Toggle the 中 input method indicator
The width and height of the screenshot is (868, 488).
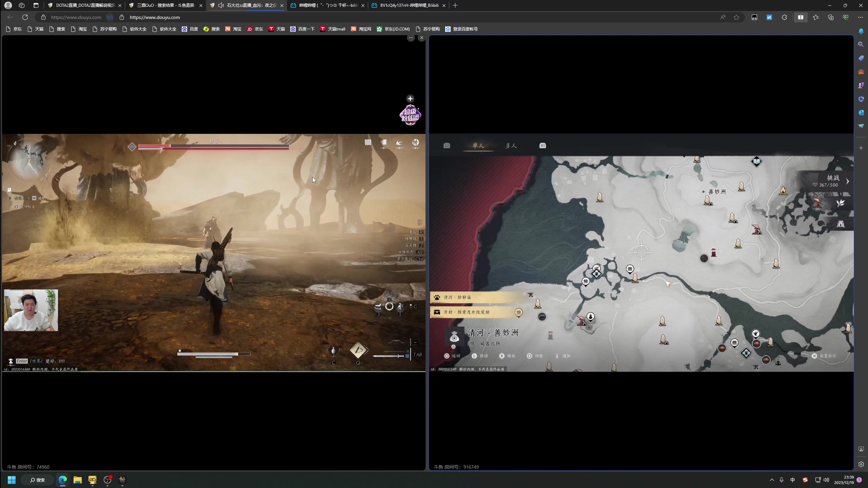pos(792,480)
